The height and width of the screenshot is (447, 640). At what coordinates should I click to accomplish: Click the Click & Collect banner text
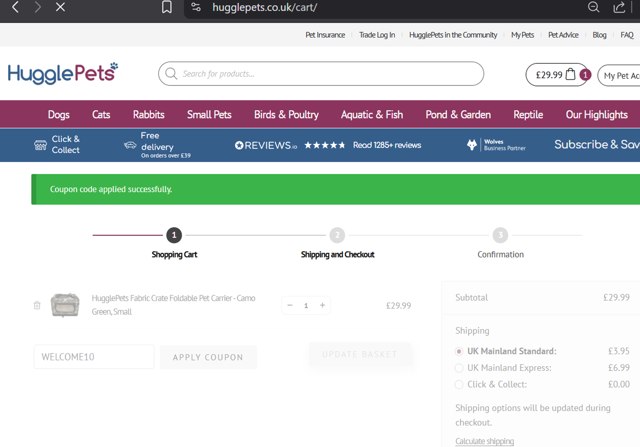[66, 145]
